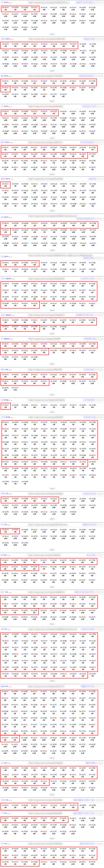Select 02-03(화) cell in 한의원 section
The image size is (104, 868).
click(25, 483)
